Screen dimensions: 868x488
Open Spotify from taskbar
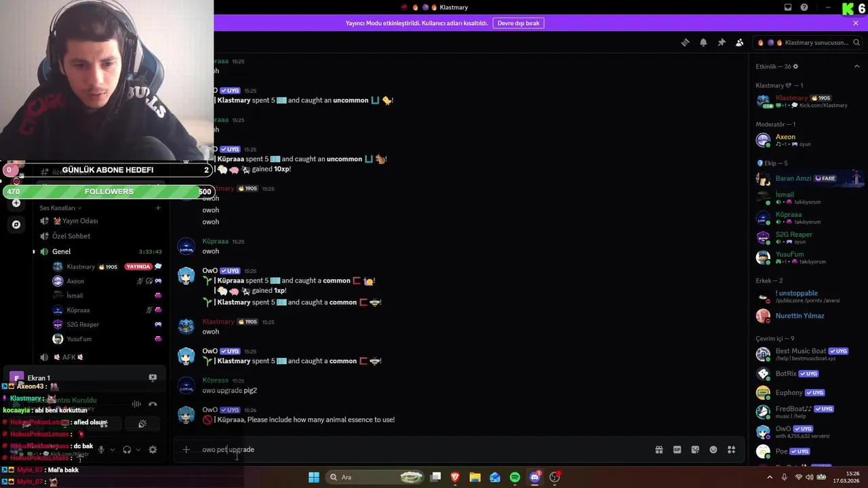515,477
